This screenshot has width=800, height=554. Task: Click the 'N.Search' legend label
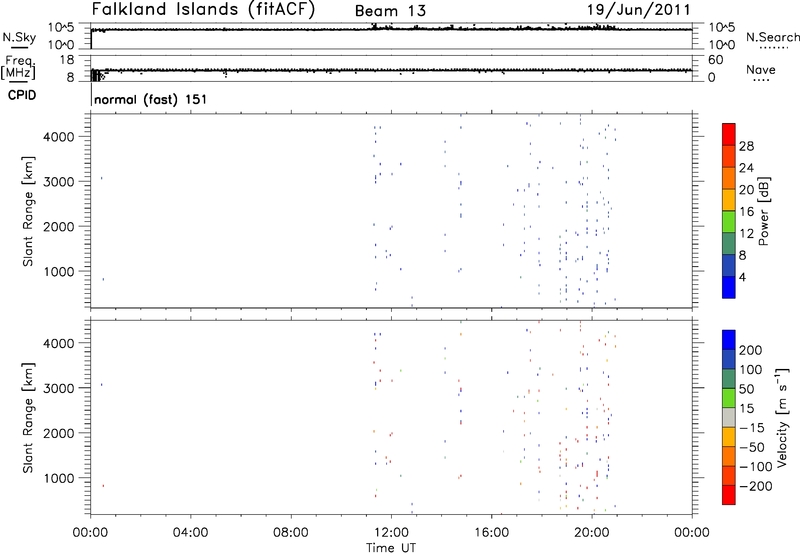(773, 37)
